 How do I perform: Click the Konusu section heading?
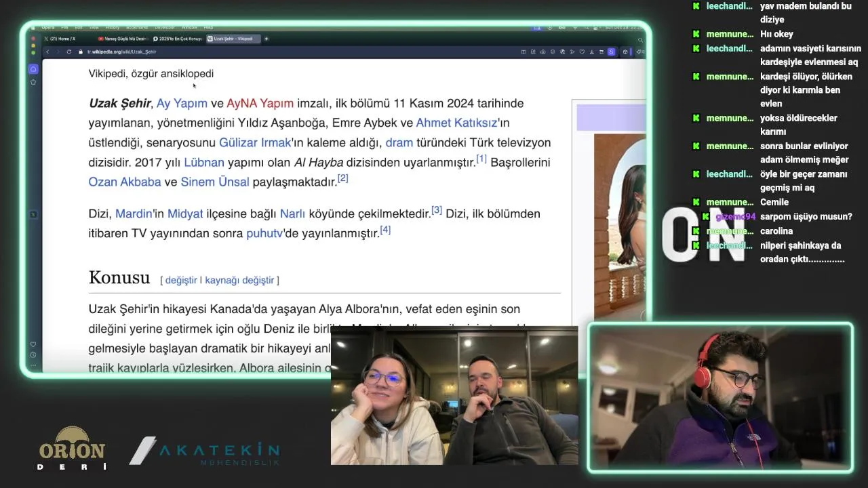pos(119,278)
